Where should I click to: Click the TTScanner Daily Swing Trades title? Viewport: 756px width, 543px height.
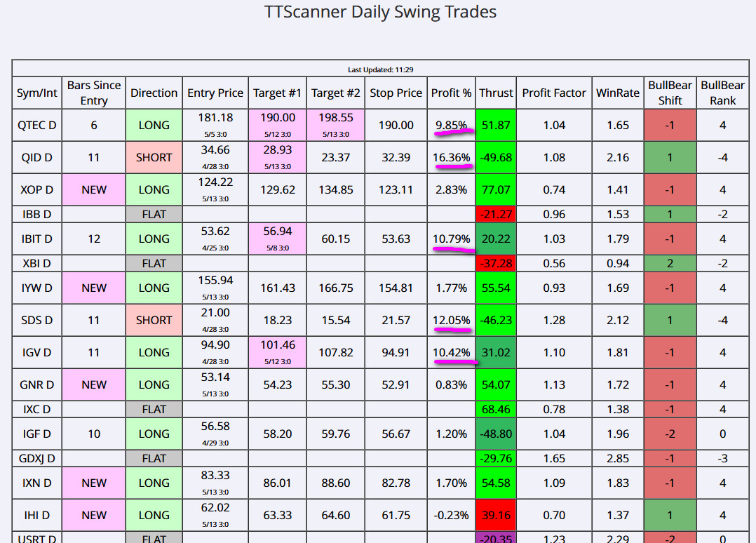[x=380, y=13]
